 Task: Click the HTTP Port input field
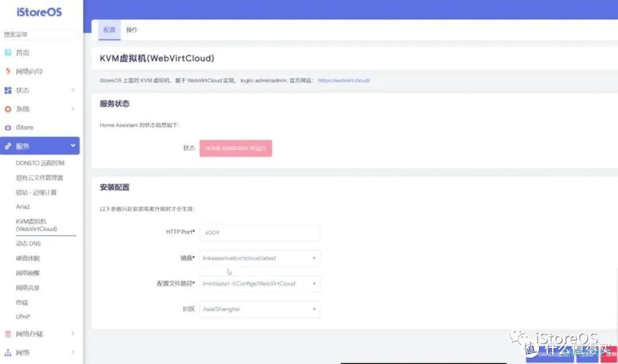[x=260, y=233]
